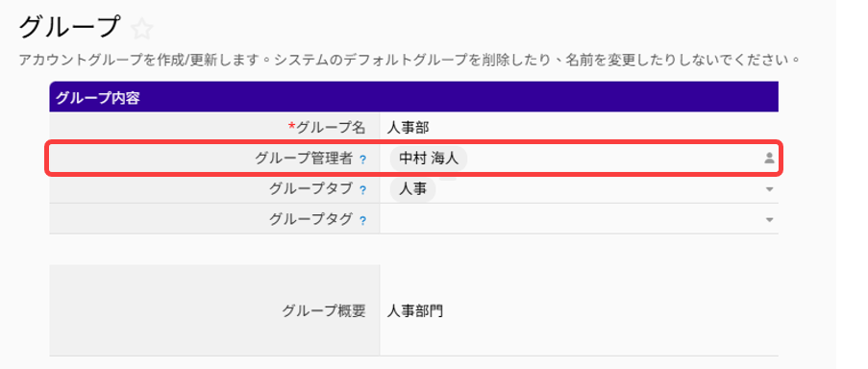
Task: Expand the グループタグ dropdown arrow
Action: point(769,220)
